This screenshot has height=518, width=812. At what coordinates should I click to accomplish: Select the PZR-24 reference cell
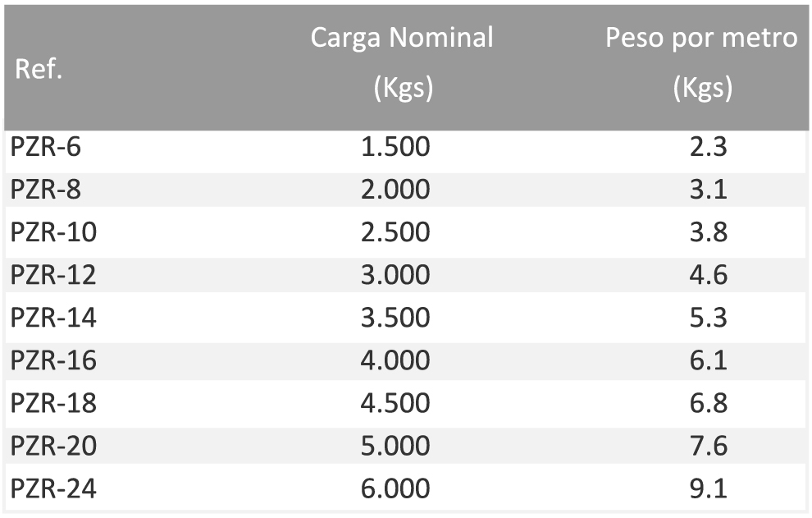53,488
